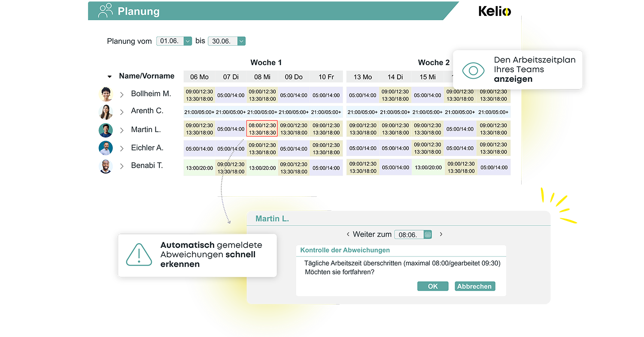Screen dimensions: 644x337
Task: Go to next day arrow in Martin L. dialog
Action: pos(441,235)
